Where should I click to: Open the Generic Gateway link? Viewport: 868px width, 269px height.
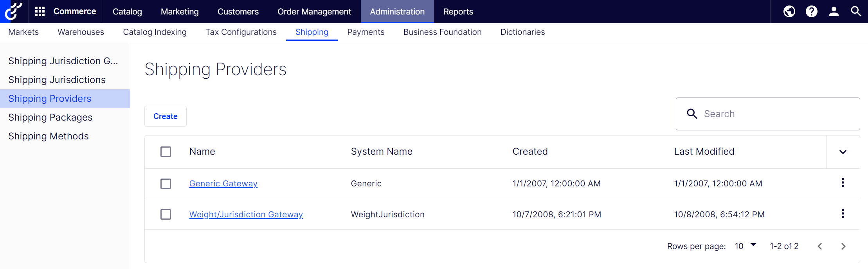click(x=223, y=184)
